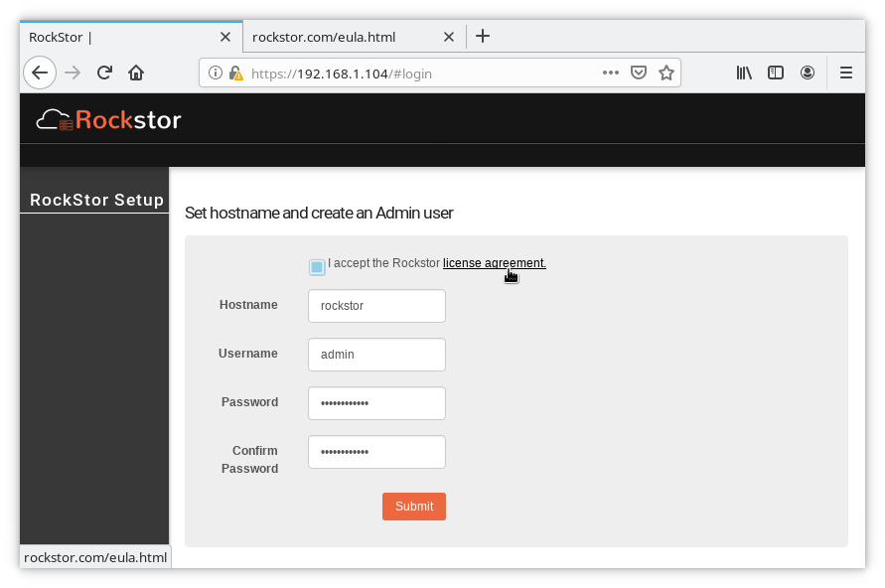Save page to Pocket icon
885x588 pixels.
click(639, 73)
